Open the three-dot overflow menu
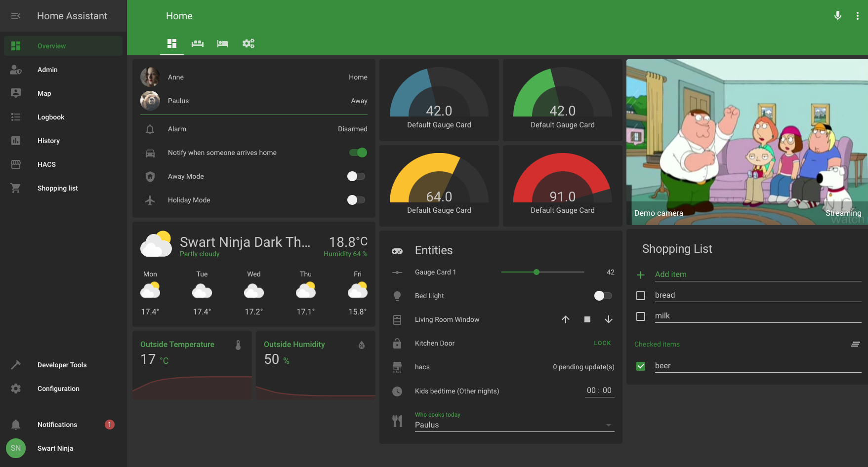This screenshot has height=467, width=868. (x=857, y=16)
